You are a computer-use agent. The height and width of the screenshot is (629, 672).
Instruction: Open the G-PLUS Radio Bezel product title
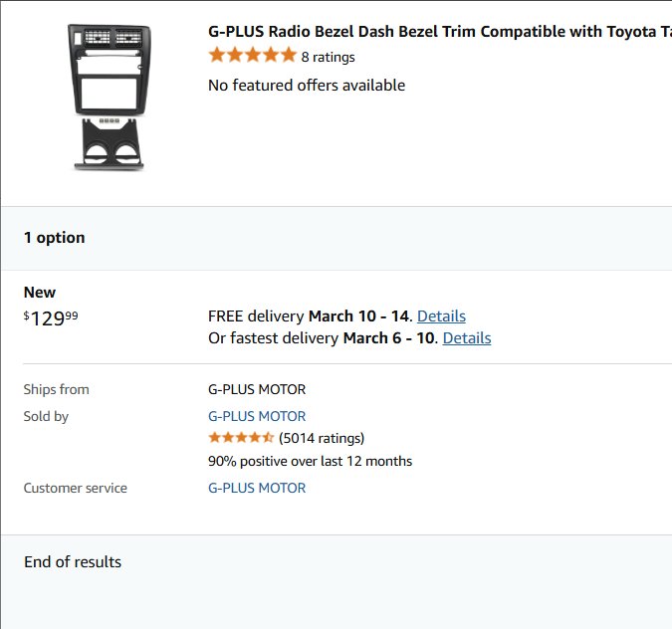[438, 32]
